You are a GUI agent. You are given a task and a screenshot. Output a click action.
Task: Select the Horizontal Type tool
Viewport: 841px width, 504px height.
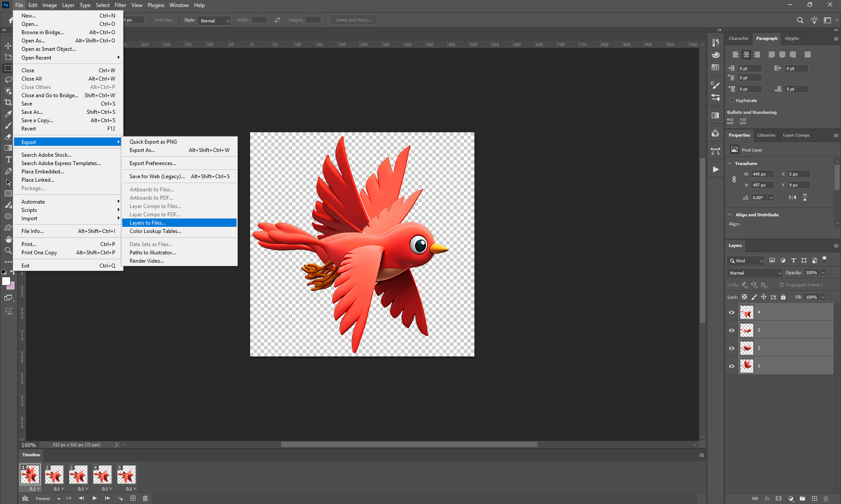8,159
